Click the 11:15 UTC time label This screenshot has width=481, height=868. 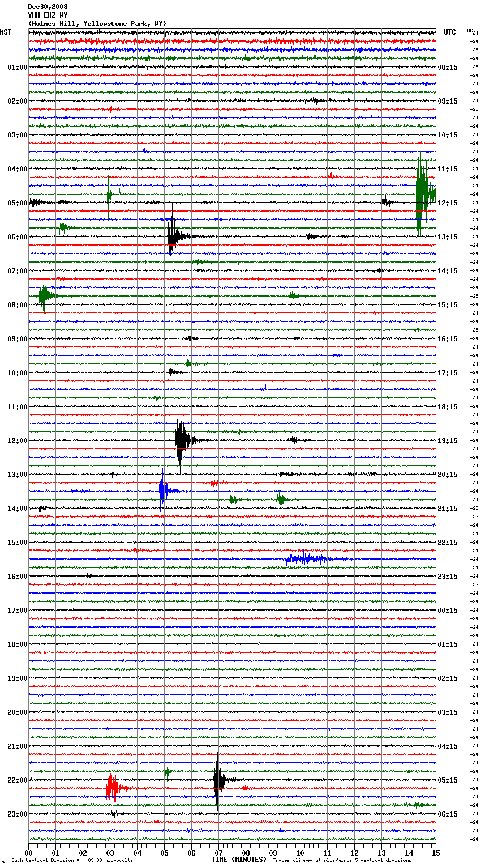coord(448,169)
